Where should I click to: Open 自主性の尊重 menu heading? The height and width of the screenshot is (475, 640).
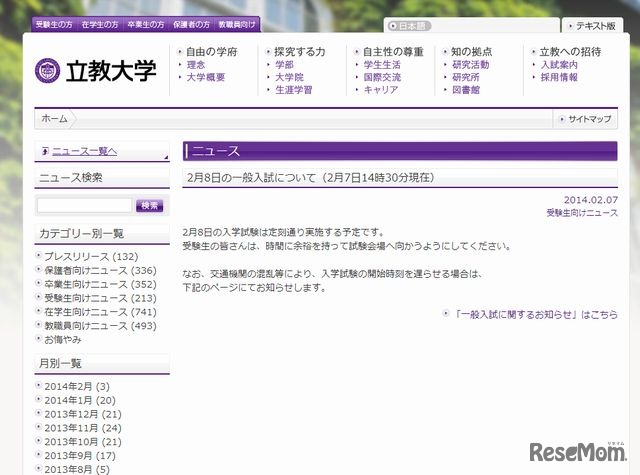pyautogui.click(x=393, y=52)
